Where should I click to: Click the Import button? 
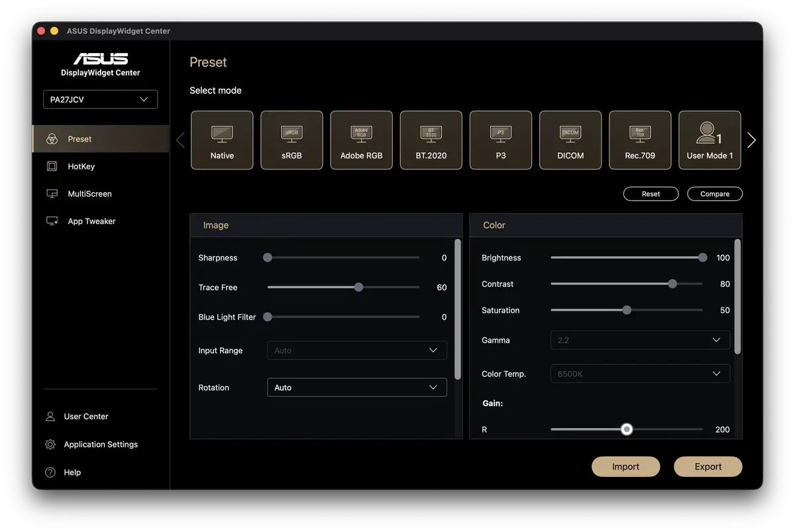tap(625, 466)
